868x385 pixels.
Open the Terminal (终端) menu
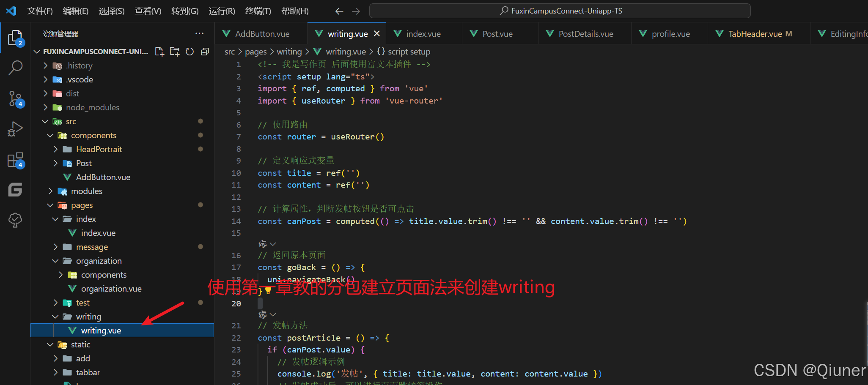[258, 11]
